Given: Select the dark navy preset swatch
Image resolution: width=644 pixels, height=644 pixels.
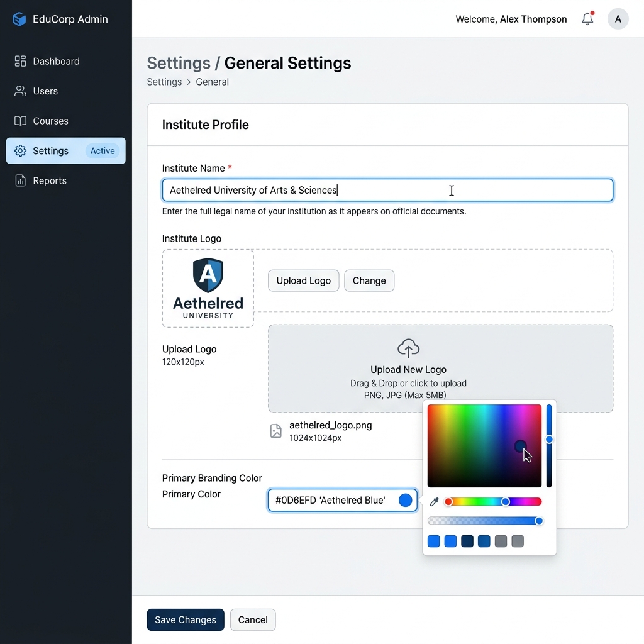Looking at the screenshot, I should (467, 541).
